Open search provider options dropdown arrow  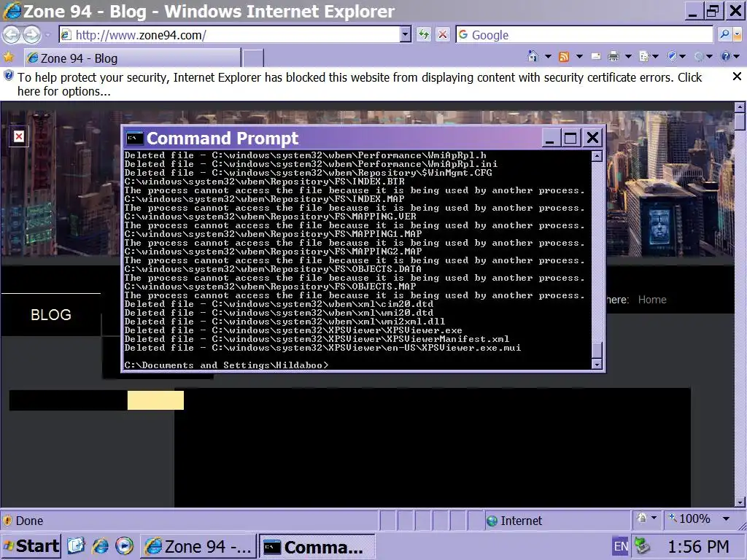pos(738,35)
